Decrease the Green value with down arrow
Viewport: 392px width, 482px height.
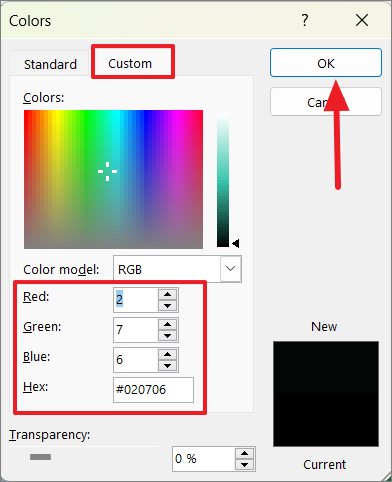[167, 335]
